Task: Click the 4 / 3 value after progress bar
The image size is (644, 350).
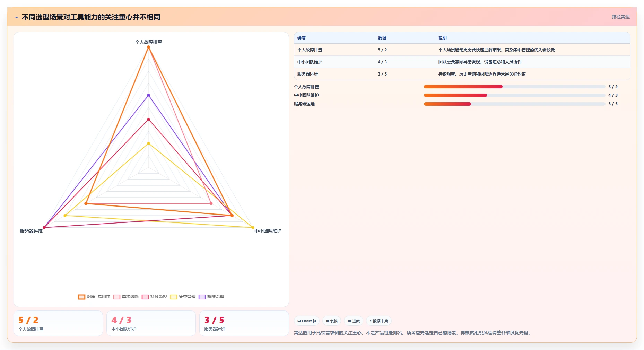Action: (613, 95)
